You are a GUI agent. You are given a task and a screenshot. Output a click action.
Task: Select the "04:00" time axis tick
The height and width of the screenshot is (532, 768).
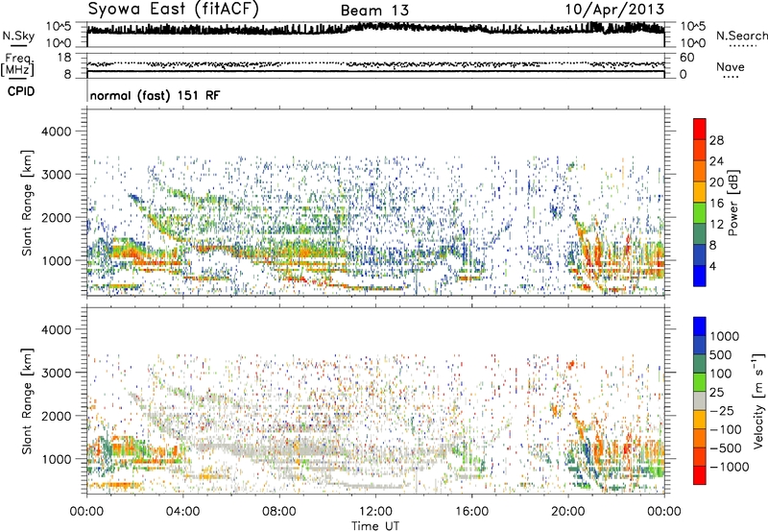(x=183, y=512)
